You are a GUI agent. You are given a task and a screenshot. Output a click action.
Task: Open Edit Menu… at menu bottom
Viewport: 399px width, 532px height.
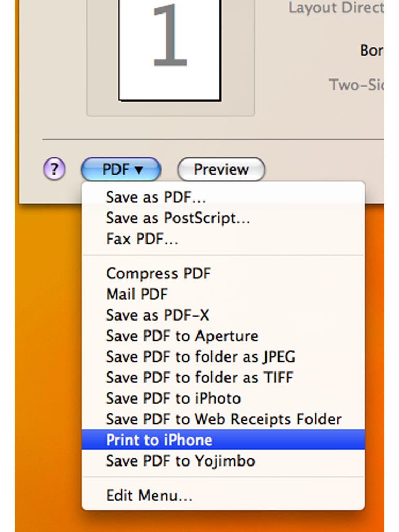(x=223, y=495)
